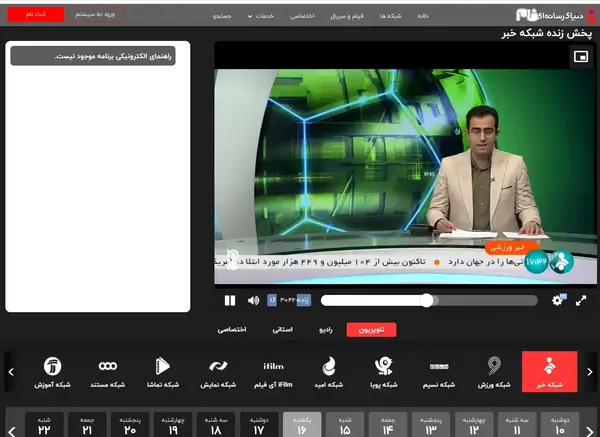
Task: Select the شبکه ورزش channel icon
Action: [494, 372]
